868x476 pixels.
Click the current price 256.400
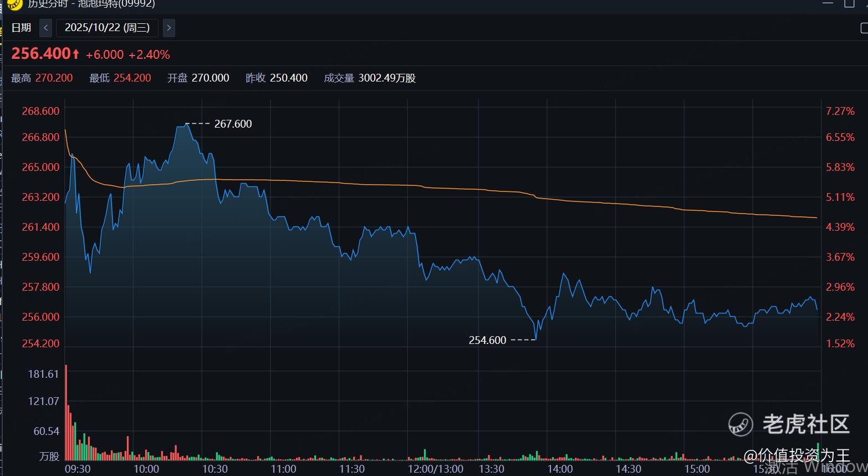(x=42, y=53)
